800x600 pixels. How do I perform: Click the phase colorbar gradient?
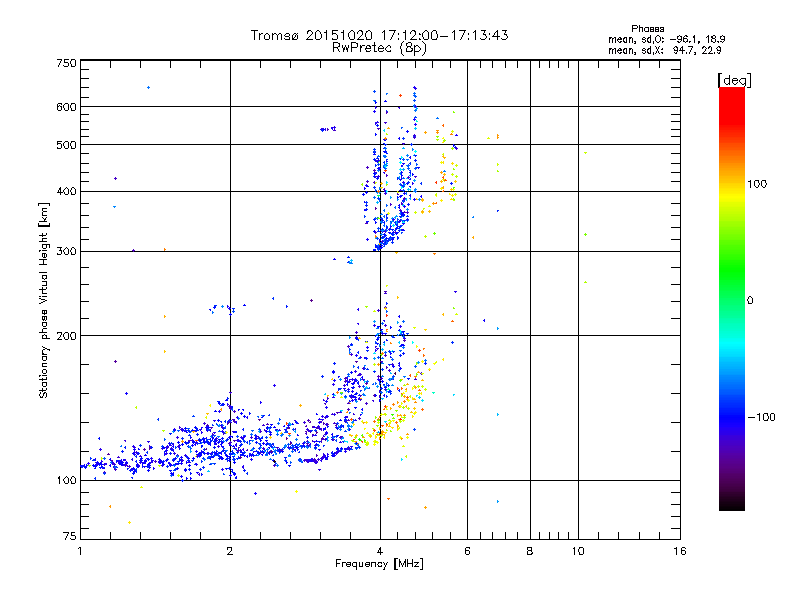[x=732, y=298]
